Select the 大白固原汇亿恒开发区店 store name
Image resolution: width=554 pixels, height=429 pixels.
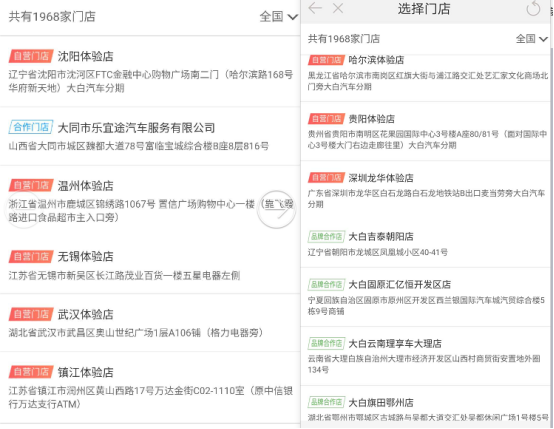point(400,284)
